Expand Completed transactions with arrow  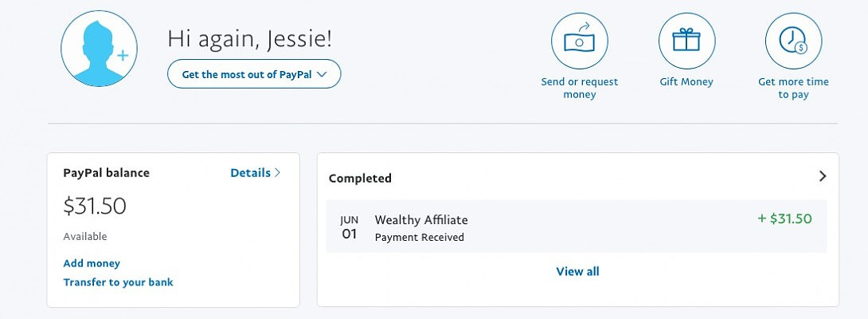point(823,176)
